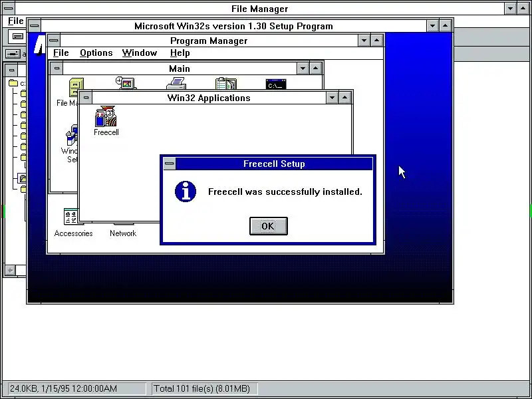532x399 pixels.
Task: Open File Manager control-menu box
Action: tap(9, 8)
